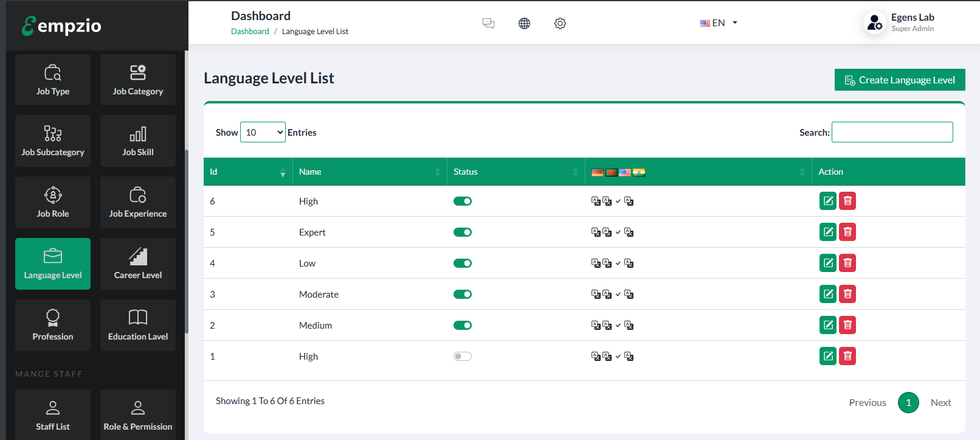Click the Egens Lab profile avatar

click(x=874, y=23)
